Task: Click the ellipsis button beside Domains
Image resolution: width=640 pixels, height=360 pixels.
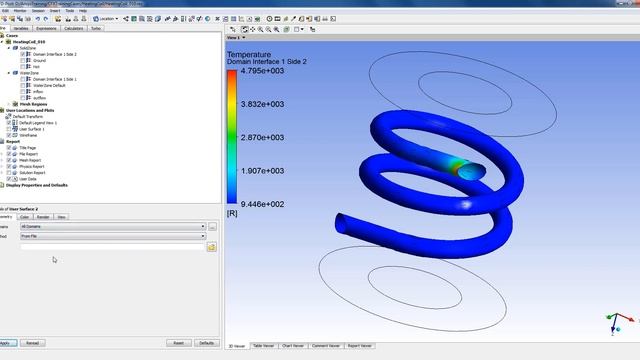Action: (x=212, y=227)
